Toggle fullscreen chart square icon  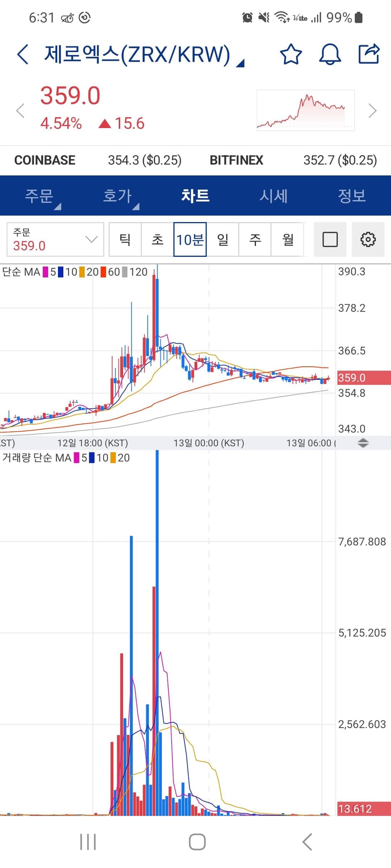click(330, 239)
